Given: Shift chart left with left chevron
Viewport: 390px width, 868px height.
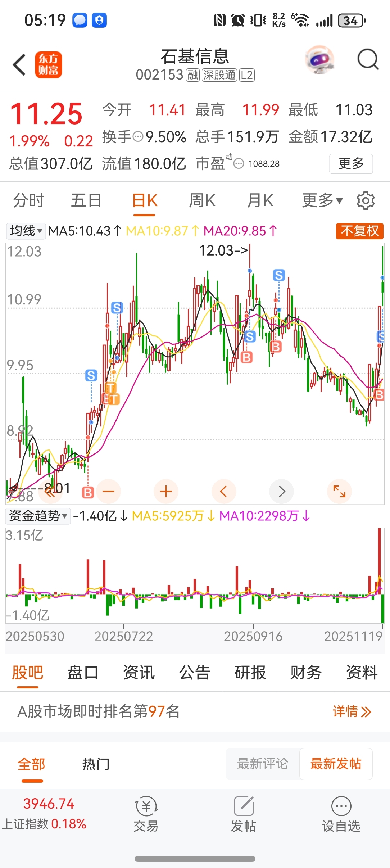Looking at the screenshot, I should pyautogui.click(x=224, y=492).
